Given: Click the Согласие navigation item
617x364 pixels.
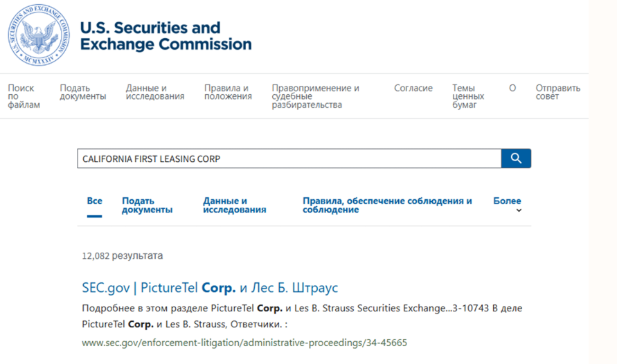Looking at the screenshot, I should point(413,88).
